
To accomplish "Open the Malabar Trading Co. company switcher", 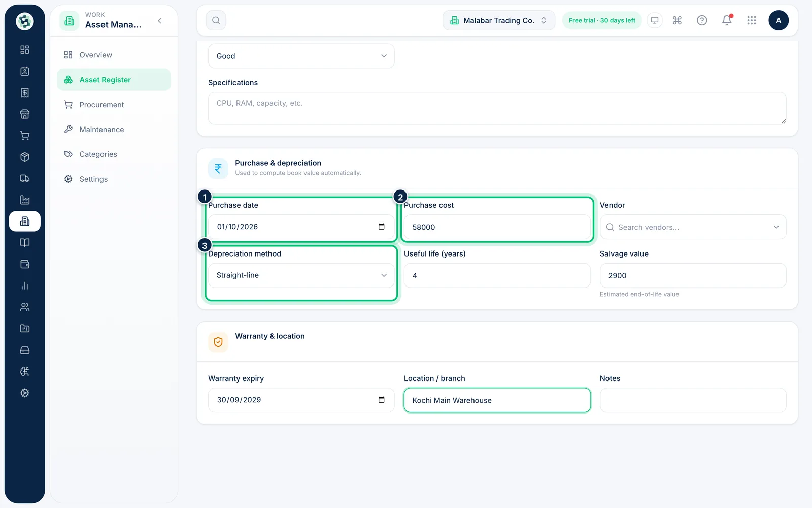I will [499, 20].
